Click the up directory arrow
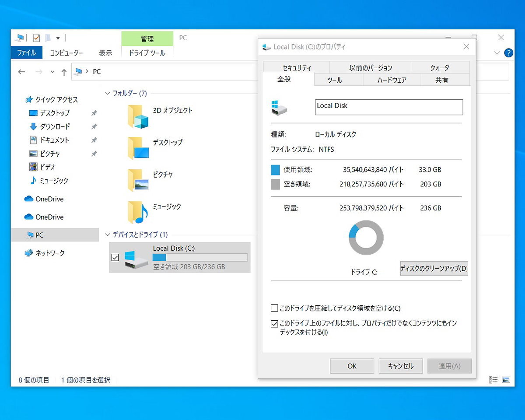 point(64,72)
